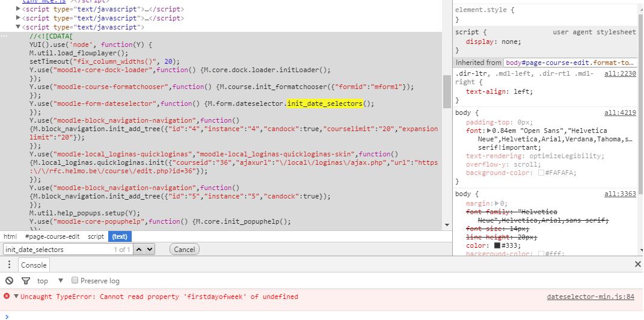Click the highlighted init_date_selectors match
The image size is (644, 320).
[x=325, y=103]
